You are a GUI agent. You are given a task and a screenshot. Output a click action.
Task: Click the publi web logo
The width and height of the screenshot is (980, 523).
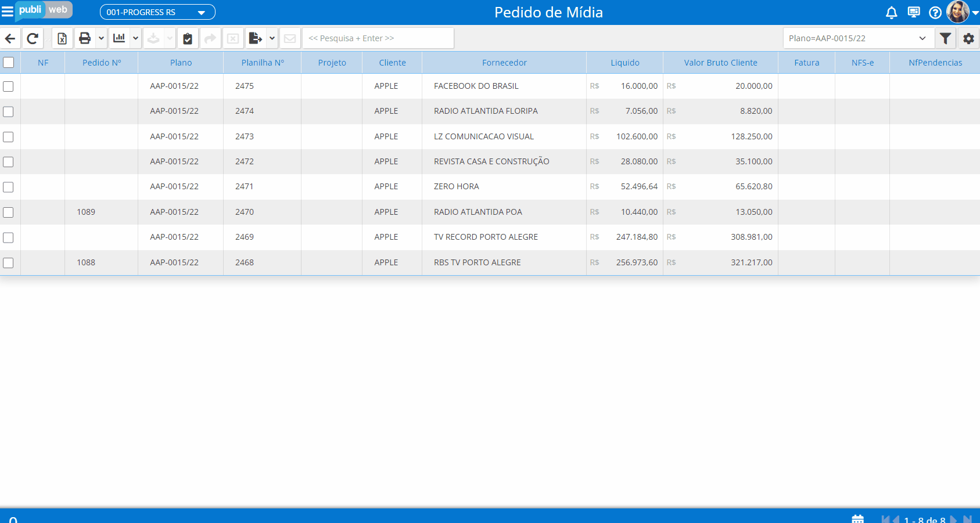[x=44, y=10]
